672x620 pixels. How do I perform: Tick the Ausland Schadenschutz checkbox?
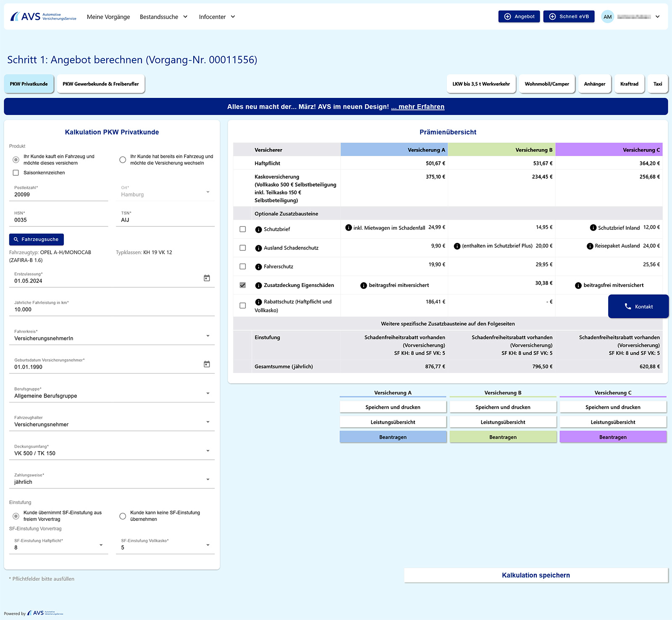[243, 248]
